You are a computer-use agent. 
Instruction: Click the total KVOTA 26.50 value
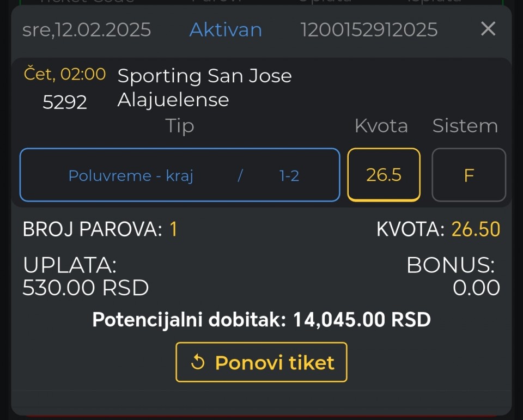[x=476, y=230]
